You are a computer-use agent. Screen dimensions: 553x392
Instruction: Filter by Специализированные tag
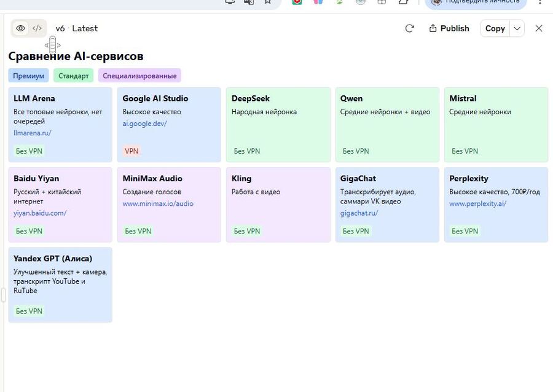click(139, 76)
